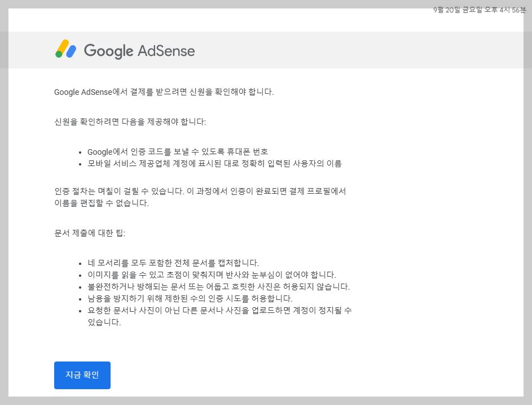Click the sentence starting Google AdSense에서 결제를 받으려면
The image size is (532, 405).
click(x=164, y=92)
